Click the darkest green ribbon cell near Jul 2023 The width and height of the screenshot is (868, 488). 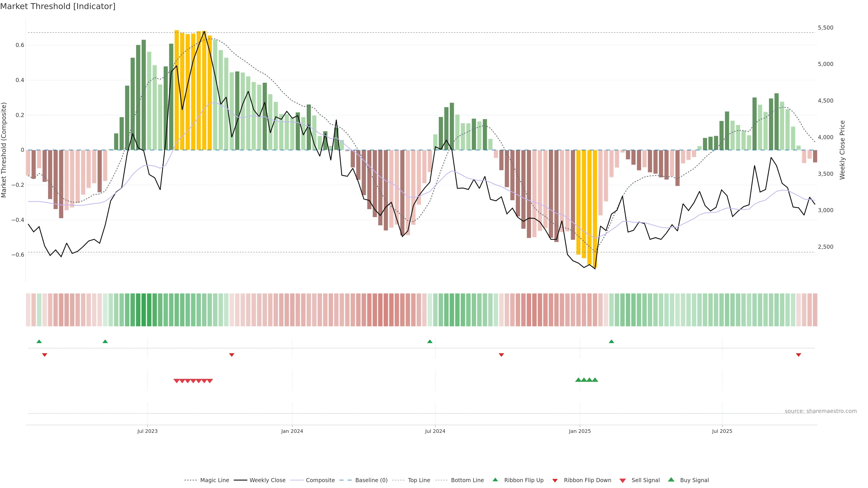tap(144, 310)
